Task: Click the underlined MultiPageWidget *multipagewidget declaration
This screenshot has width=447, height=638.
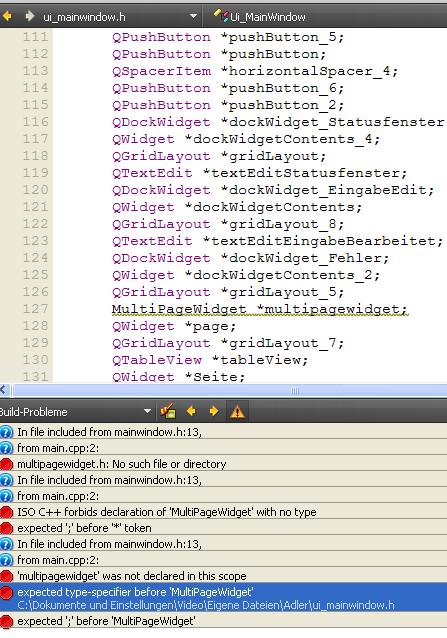Action: [x=259, y=309]
